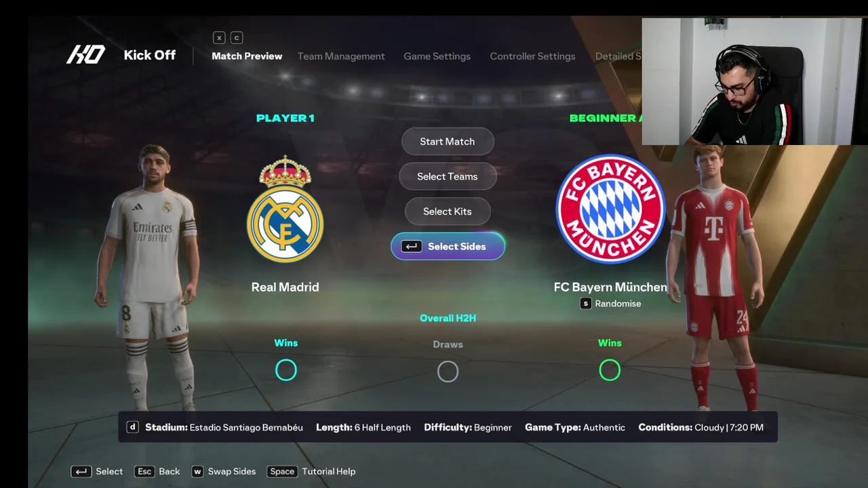This screenshot has height=488, width=868.
Task: Click the PLAYER 1 label
Action: coord(285,118)
